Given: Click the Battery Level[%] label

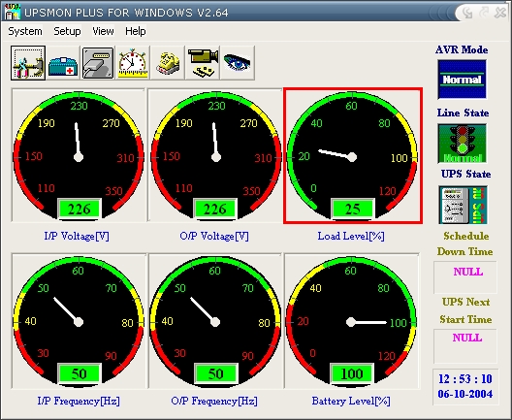Looking at the screenshot, I should pyautogui.click(x=351, y=401).
